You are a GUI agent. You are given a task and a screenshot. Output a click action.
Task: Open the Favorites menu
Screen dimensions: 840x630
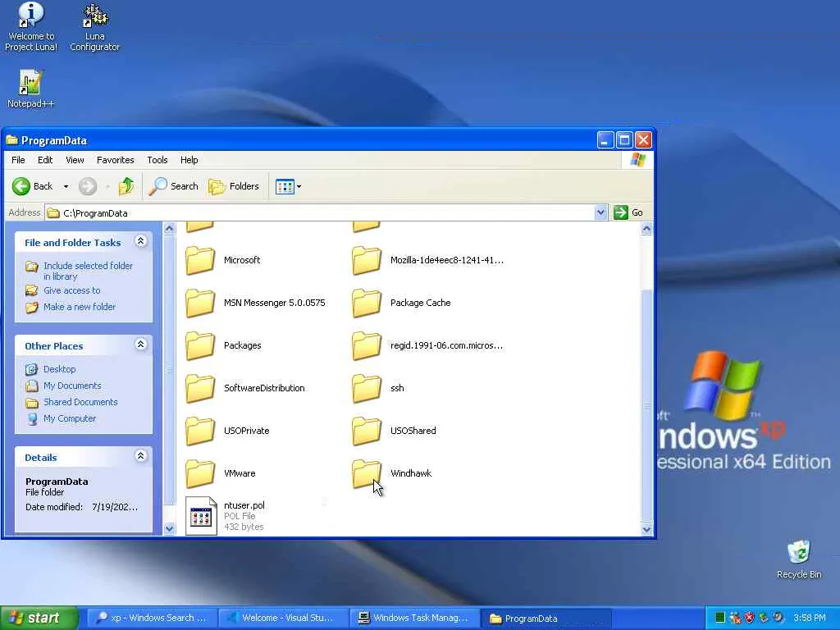tap(115, 160)
